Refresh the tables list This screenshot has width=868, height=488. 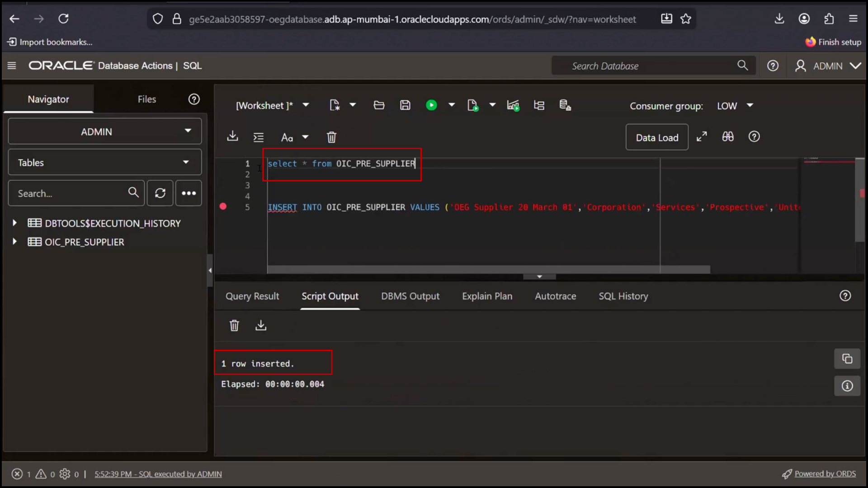(160, 193)
